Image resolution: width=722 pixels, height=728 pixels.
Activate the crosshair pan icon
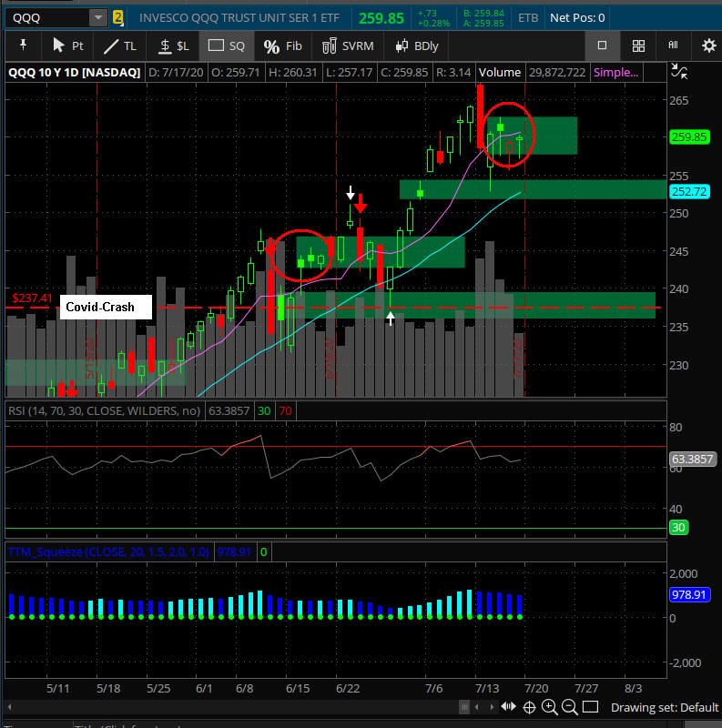tap(530, 707)
